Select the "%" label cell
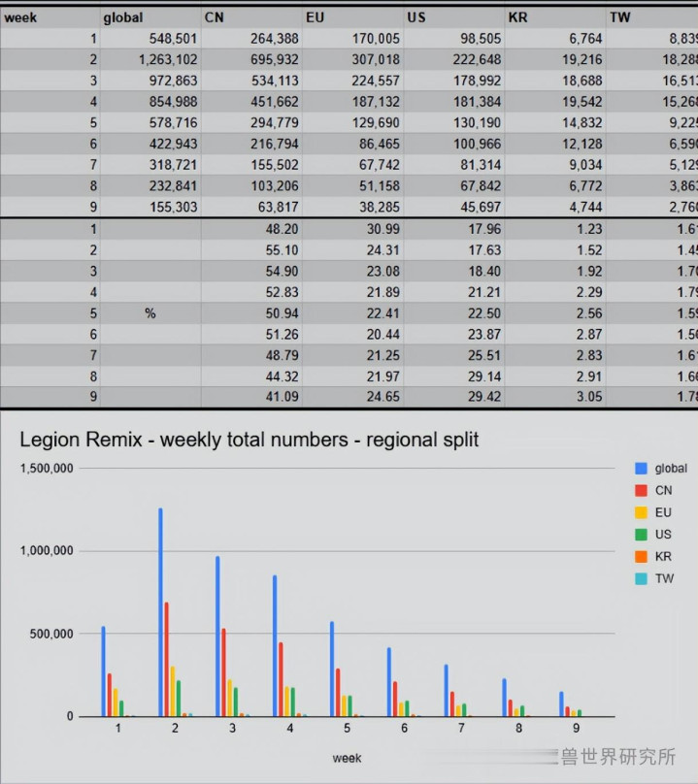Viewport: 698px width, 784px height. coord(150,314)
